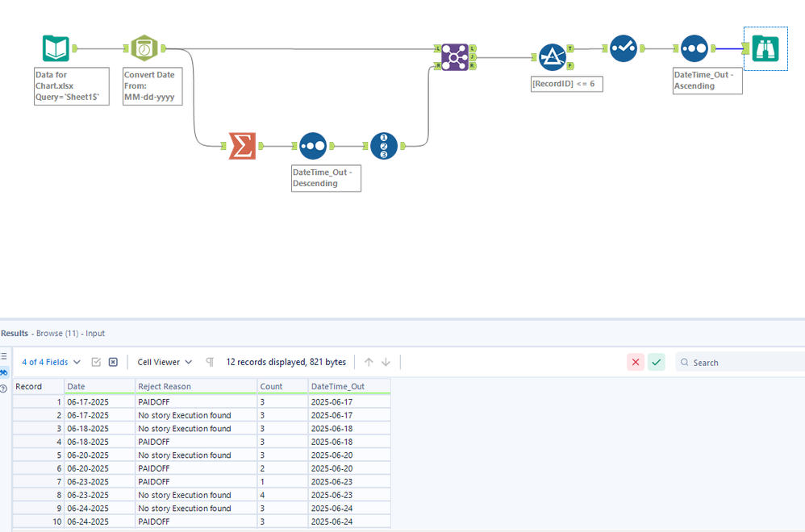The image size is (805, 532).
Task: Open the Browse tool with binoculars
Action: coord(765,48)
